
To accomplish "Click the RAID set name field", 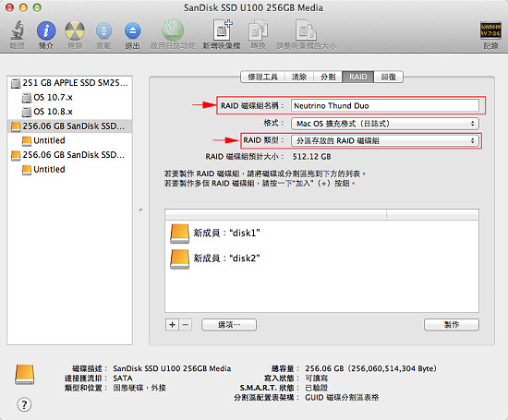I will click(385, 105).
